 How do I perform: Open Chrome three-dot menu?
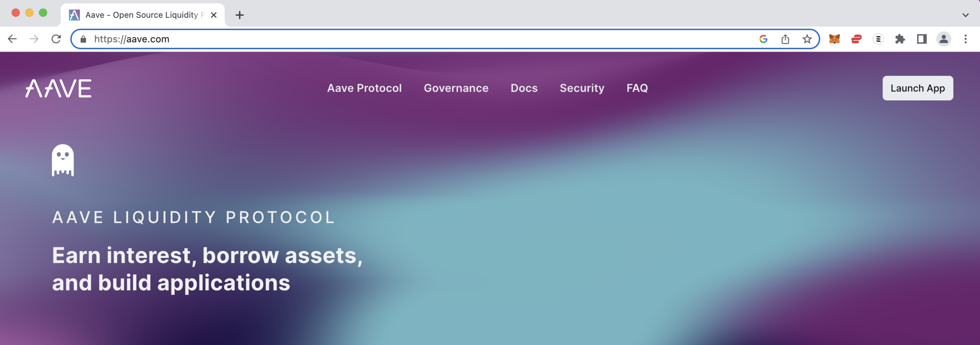point(965,39)
